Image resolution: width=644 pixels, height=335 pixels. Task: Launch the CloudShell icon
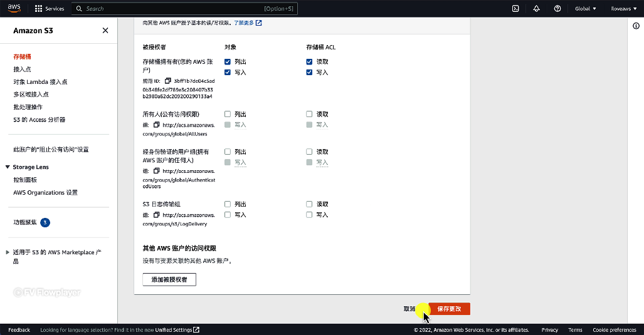pos(515,9)
